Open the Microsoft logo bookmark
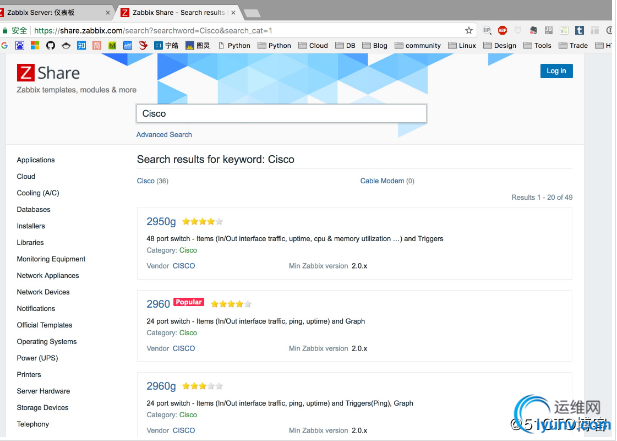 click(35, 46)
